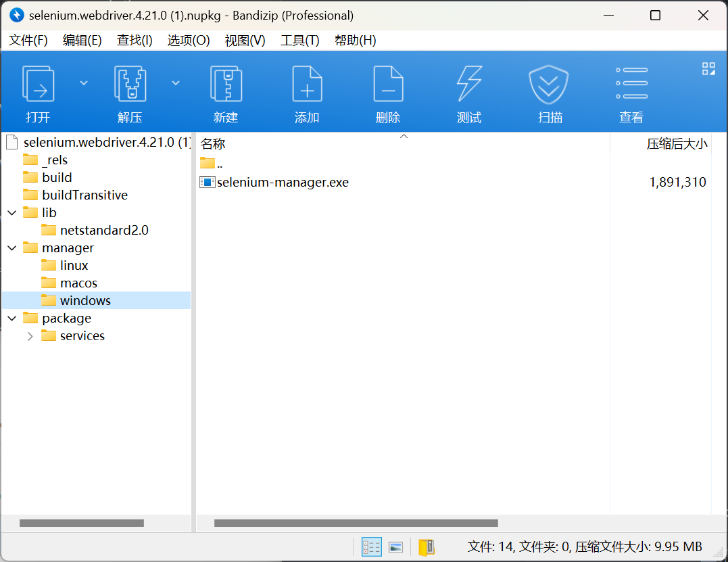728x562 pixels.
Task: Run the archive Test (测试) icon
Action: point(469,84)
